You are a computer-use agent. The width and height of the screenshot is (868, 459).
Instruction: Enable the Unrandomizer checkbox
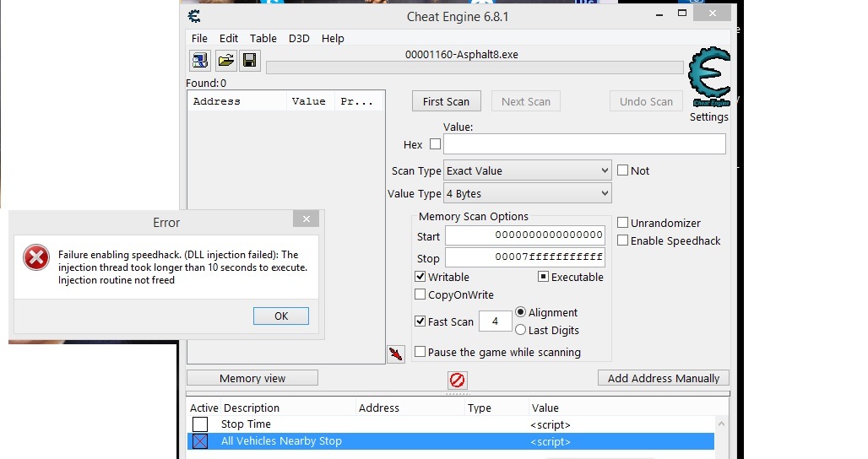623,222
